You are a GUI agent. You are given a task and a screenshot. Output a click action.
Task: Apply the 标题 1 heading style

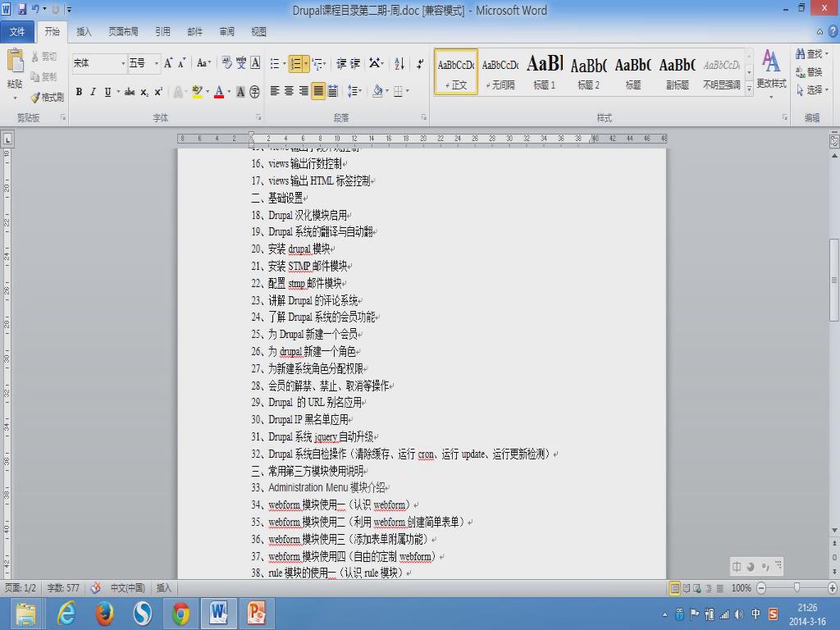coord(545,72)
